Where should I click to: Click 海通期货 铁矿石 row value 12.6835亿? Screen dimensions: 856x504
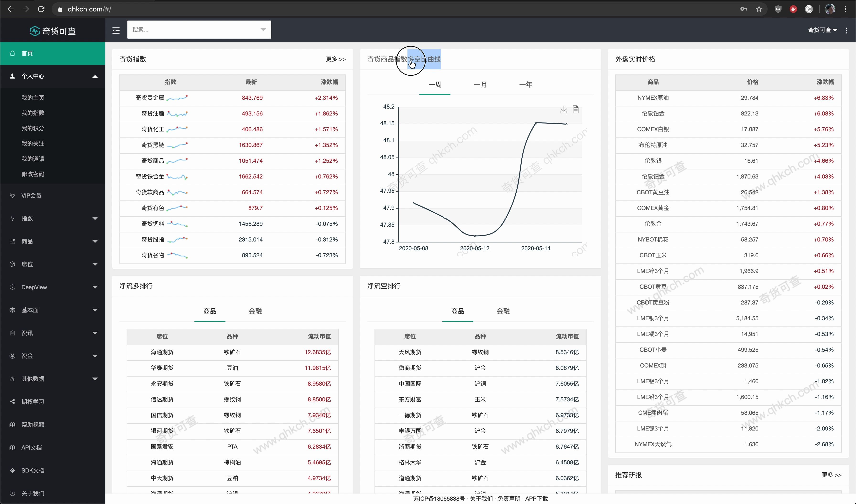click(x=317, y=352)
